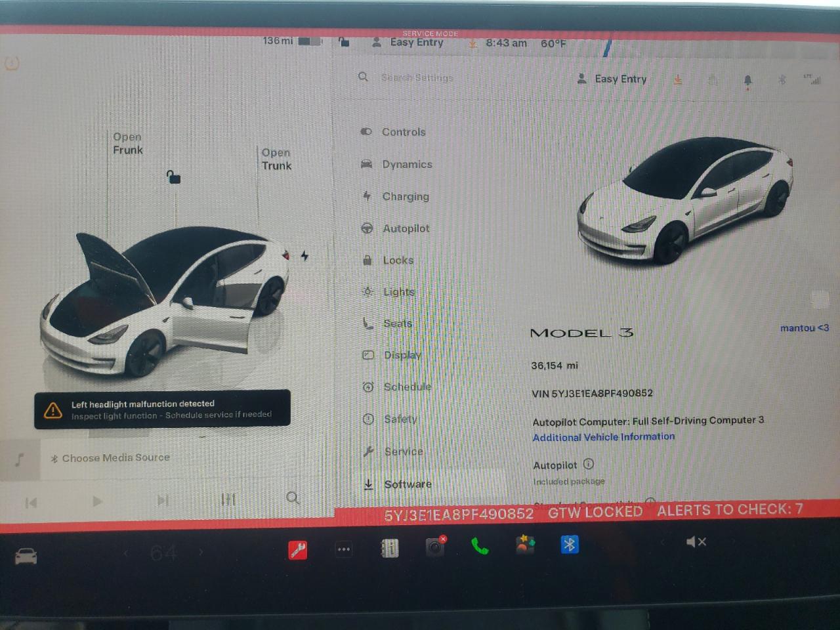The height and width of the screenshot is (630, 840).
Task: Tap Open Frunk button
Action: click(x=127, y=144)
